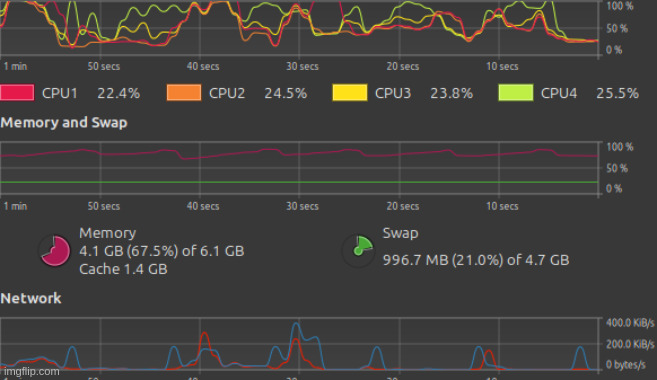Click the Cache 1.4 GB label
This screenshot has width=657, height=380.
point(123,269)
